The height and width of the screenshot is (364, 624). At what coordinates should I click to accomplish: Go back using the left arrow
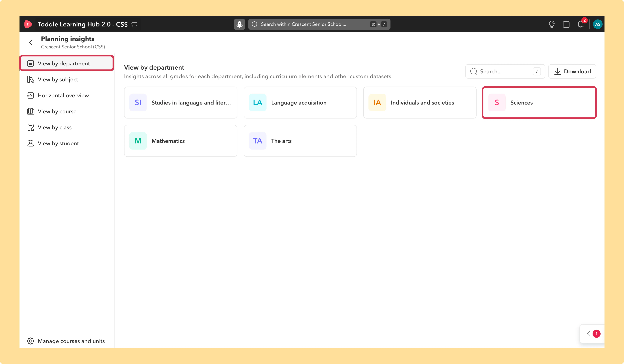(x=31, y=42)
